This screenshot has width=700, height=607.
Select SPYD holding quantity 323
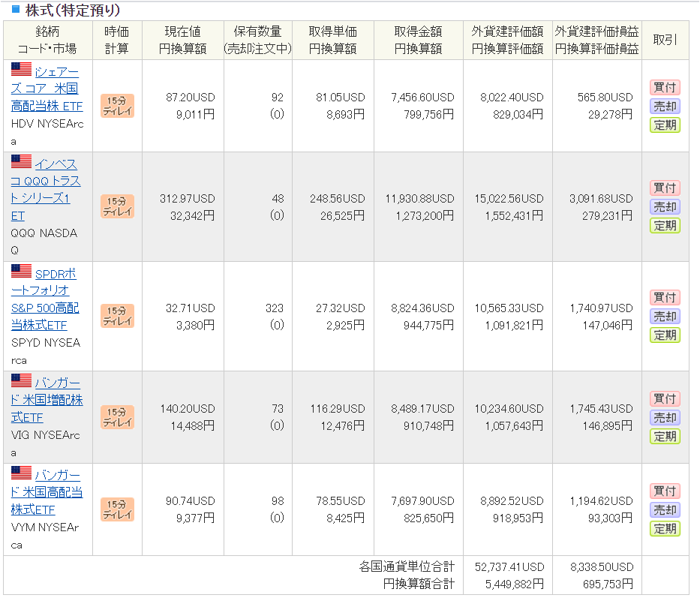[275, 308]
